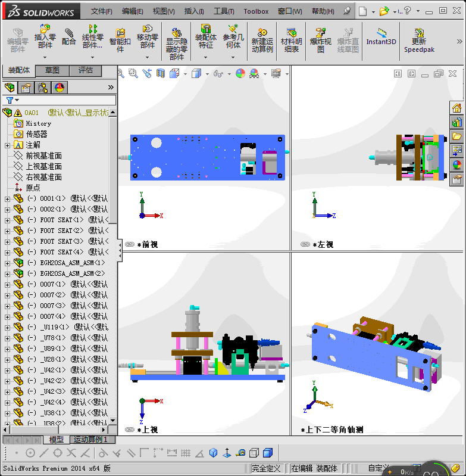Click Exploded View (爆炸视图) tool

pyautogui.click(x=320, y=40)
